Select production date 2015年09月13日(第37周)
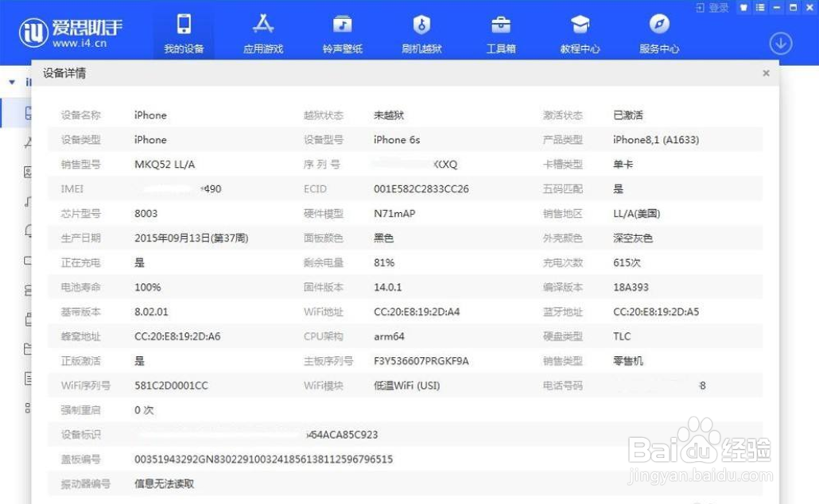The height and width of the screenshot is (504, 819). click(x=191, y=238)
